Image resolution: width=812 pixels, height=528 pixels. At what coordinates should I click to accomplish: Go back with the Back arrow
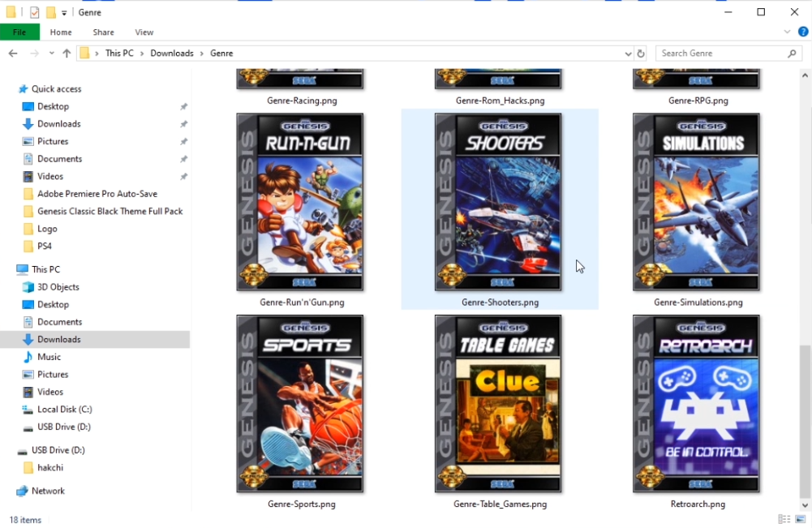coord(13,54)
